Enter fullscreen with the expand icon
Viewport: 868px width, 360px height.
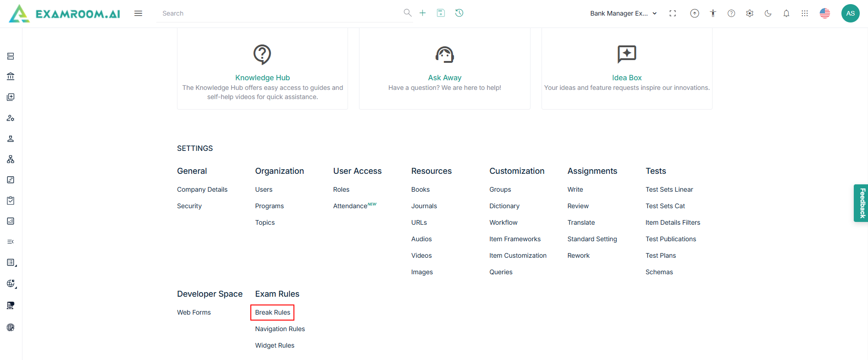click(x=673, y=13)
